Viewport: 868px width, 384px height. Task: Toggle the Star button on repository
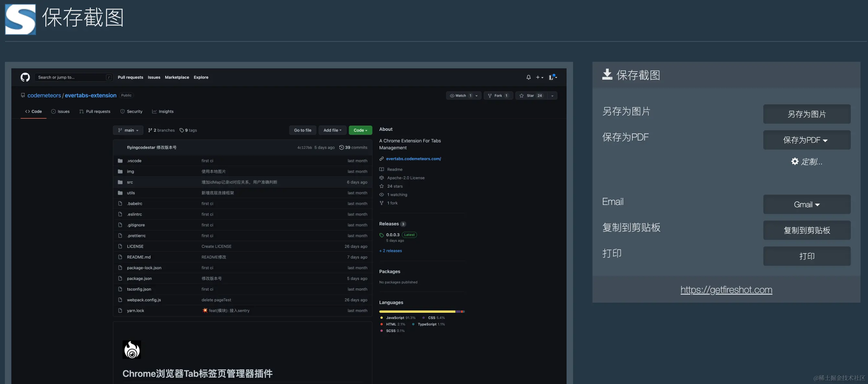(531, 96)
